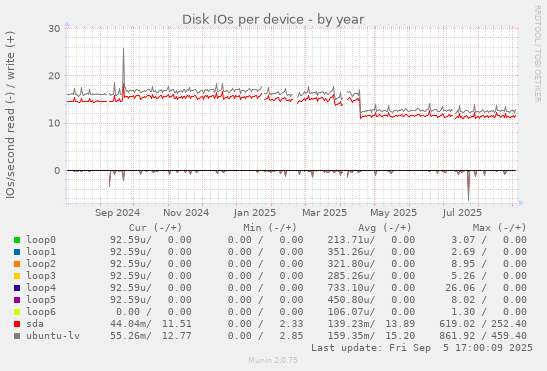Screen dimensions: 547x371
Task: Click the Mar 2025 axis label
Action: click(x=324, y=213)
